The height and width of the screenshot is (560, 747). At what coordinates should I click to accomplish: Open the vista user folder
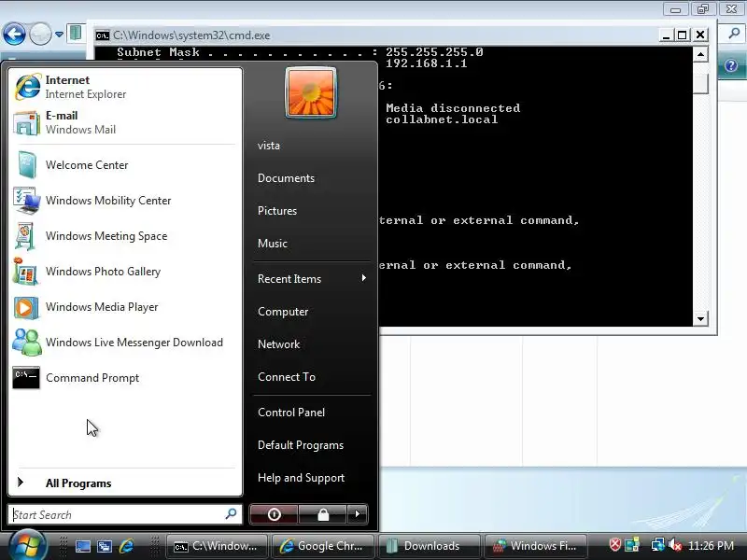click(269, 146)
